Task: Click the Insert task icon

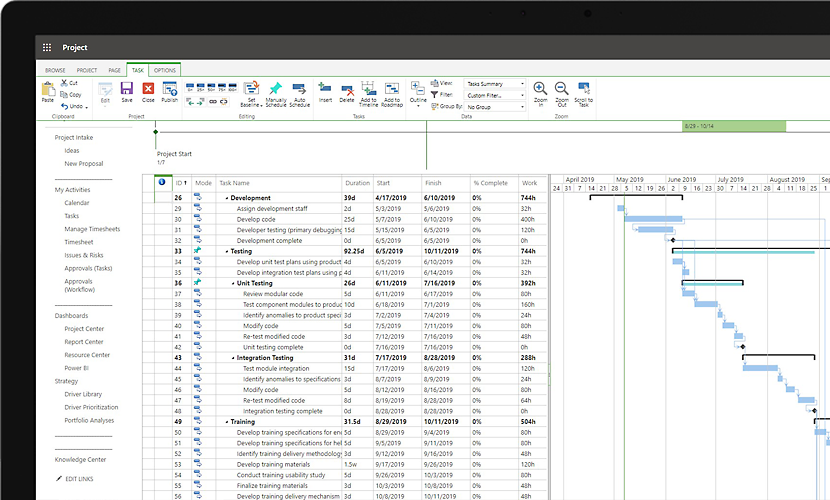Action: tap(325, 90)
